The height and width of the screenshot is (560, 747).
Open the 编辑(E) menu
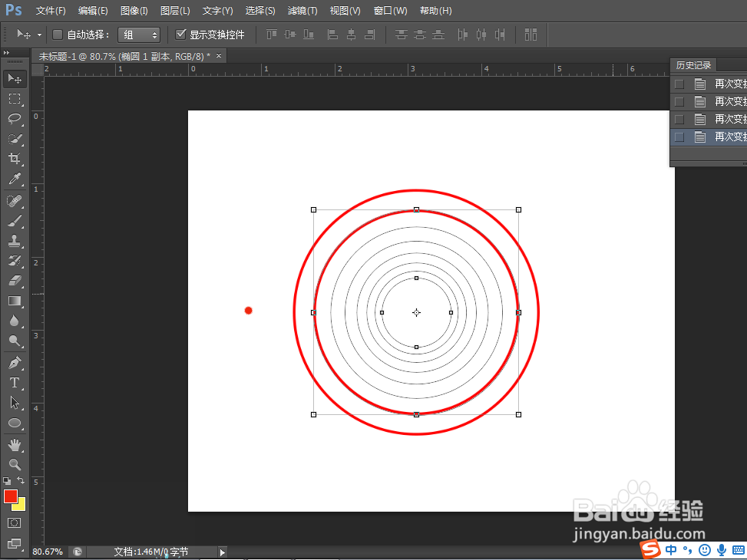[93, 11]
